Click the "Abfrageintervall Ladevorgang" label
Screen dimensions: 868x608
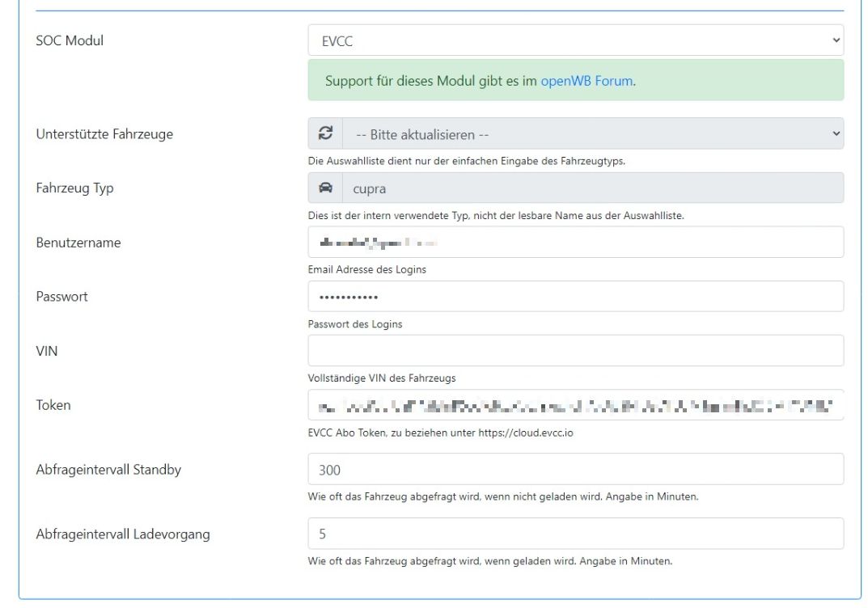tap(123, 534)
